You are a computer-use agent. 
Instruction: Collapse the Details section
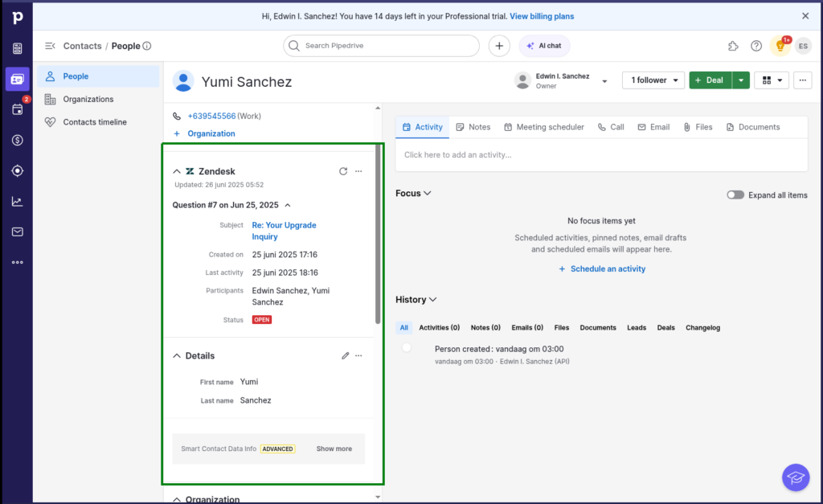[x=176, y=356]
